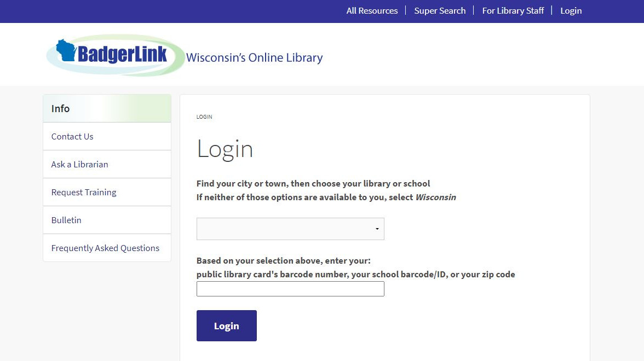644x361 pixels.
Task: Open the For Library Staff page
Action: 513,11
